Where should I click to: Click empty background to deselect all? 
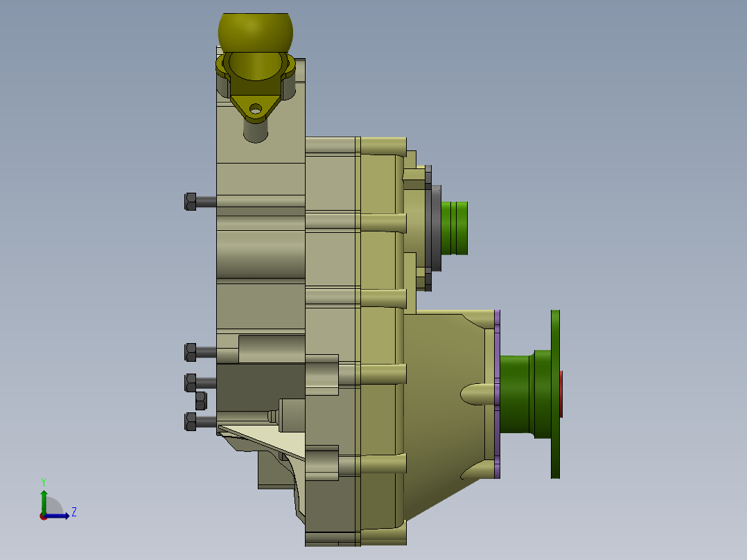[x=624, y=139]
